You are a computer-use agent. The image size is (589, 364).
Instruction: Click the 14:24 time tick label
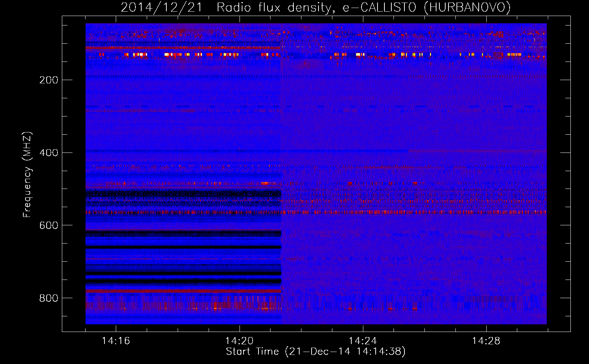pyautogui.click(x=363, y=341)
